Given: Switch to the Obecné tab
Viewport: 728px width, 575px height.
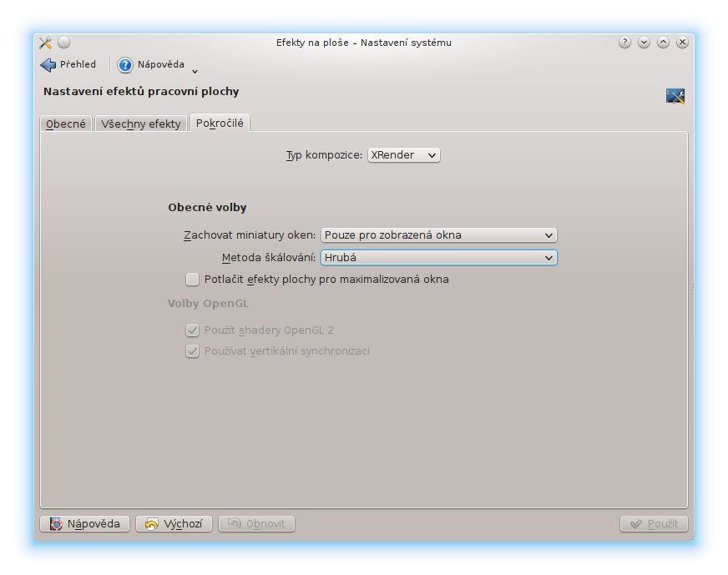Looking at the screenshot, I should tap(66, 124).
